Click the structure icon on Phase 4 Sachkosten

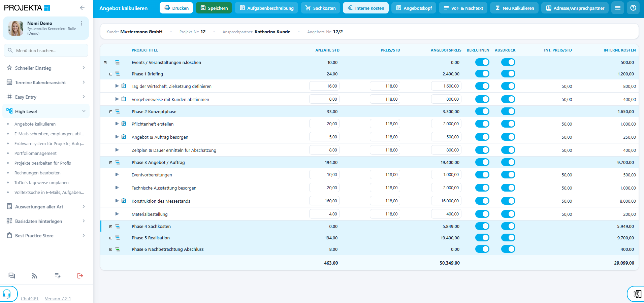click(118, 226)
